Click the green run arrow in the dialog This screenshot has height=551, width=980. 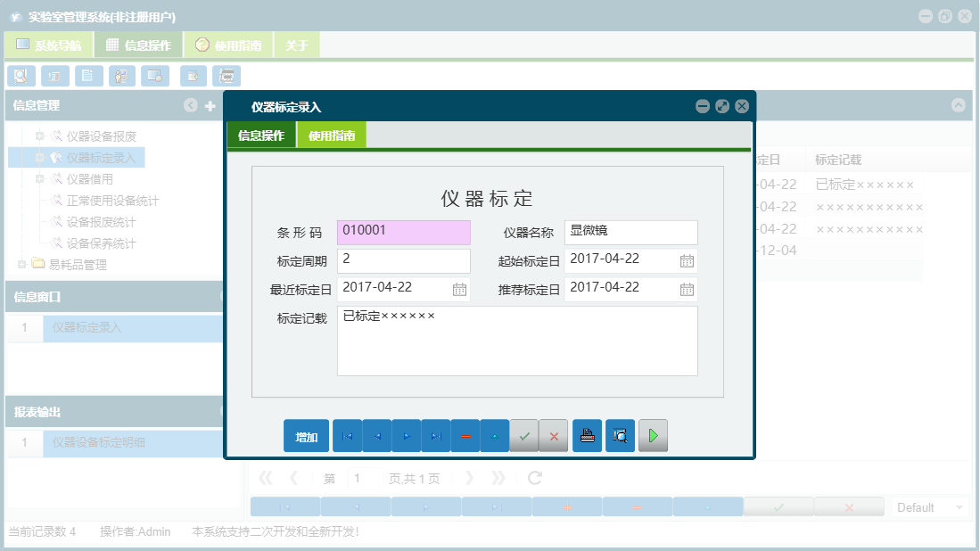tap(653, 436)
